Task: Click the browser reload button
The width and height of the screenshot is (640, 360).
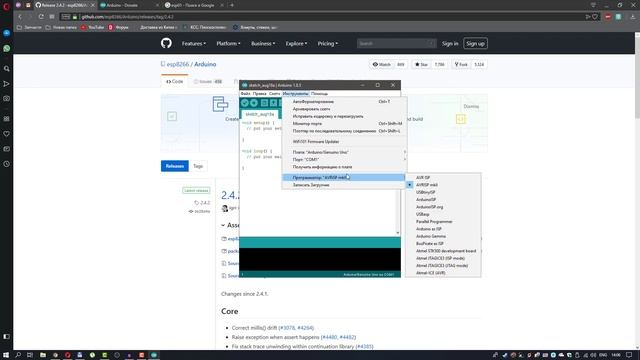Action: (x=41, y=17)
